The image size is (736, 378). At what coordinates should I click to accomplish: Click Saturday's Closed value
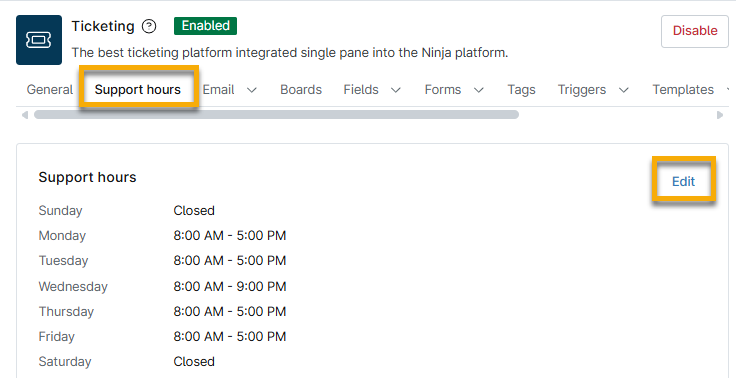(x=194, y=362)
